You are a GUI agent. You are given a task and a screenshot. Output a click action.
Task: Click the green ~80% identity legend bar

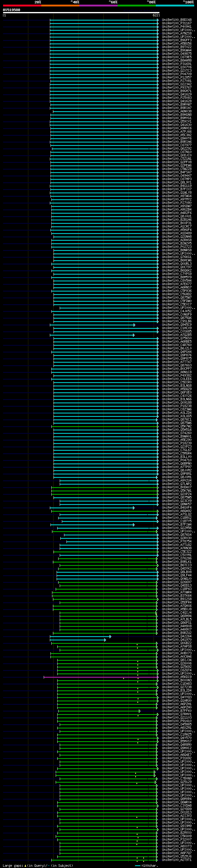click(x=137, y=6)
